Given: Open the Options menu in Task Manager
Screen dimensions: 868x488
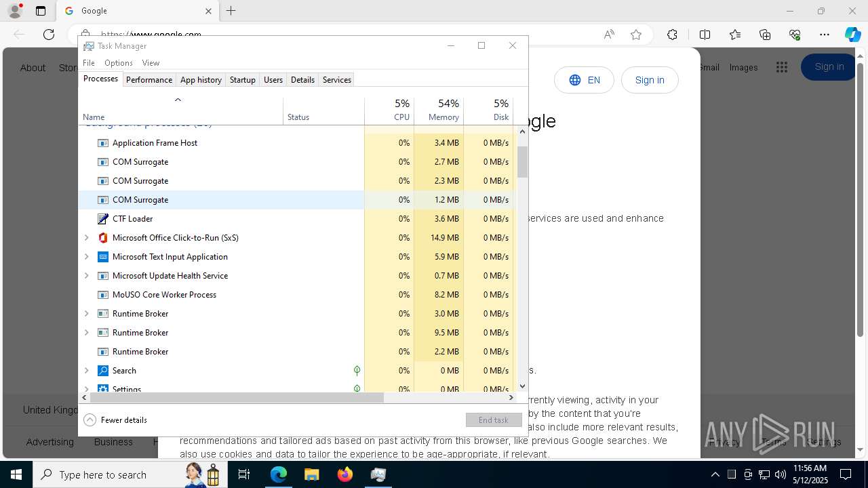Looking at the screenshot, I should [x=119, y=63].
